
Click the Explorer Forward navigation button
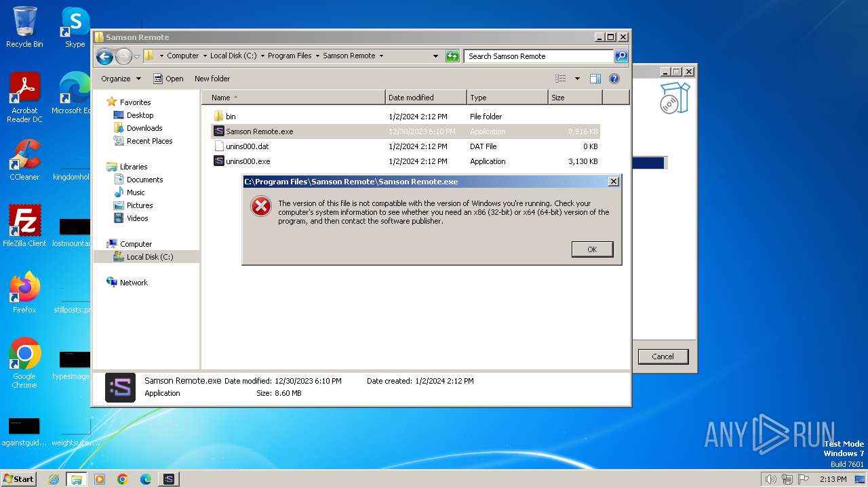123,56
